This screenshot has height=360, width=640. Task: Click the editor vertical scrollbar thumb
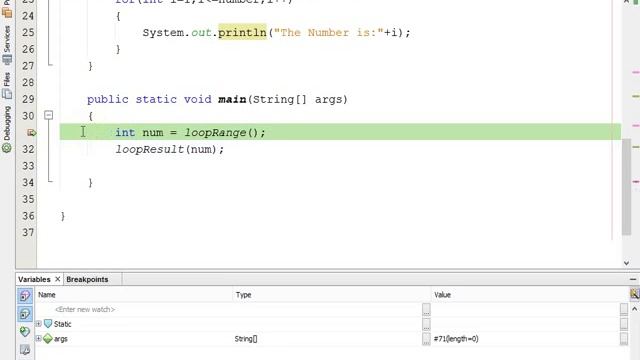tap(627, 187)
